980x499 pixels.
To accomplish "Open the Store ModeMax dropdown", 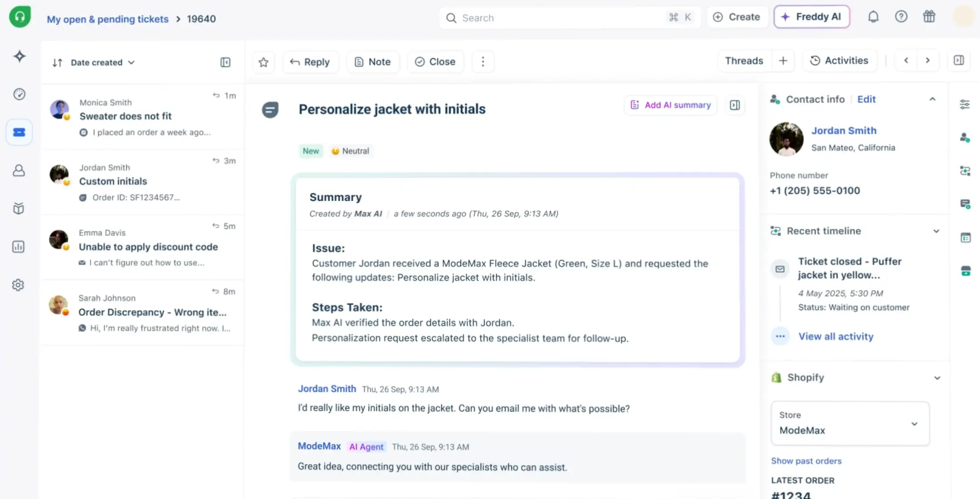I will tap(914, 424).
